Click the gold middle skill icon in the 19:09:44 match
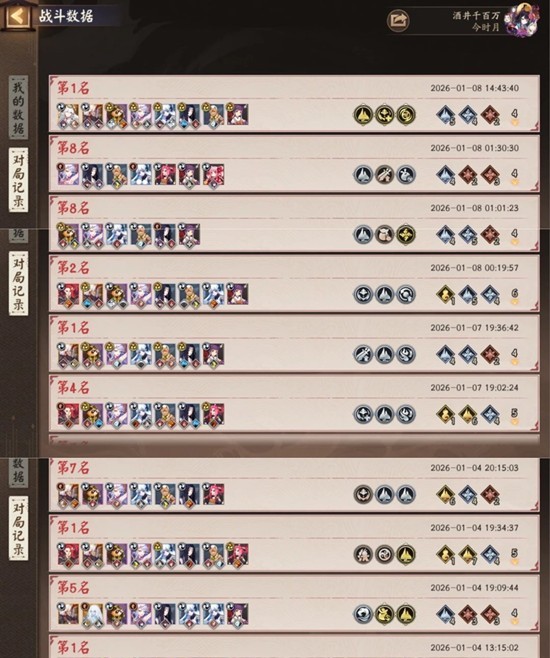 pyautogui.click(x=384, y=614)
